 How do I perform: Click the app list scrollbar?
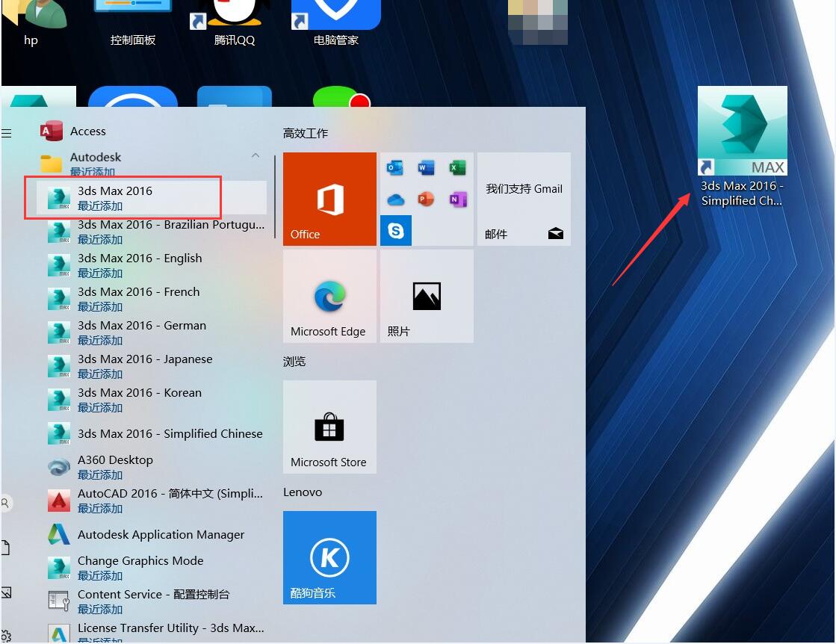coord(276,195)
